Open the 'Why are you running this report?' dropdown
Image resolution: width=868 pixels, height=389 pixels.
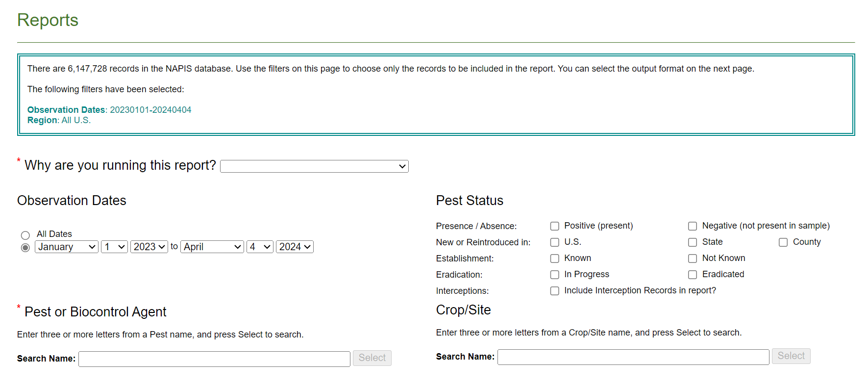pos(314,166)
